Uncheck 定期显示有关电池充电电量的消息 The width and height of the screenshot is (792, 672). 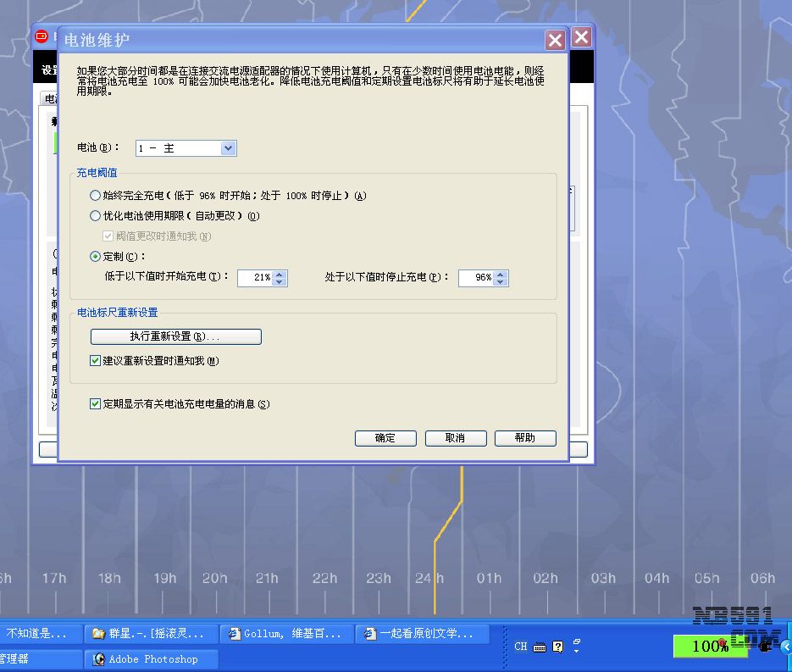[96, 404]
